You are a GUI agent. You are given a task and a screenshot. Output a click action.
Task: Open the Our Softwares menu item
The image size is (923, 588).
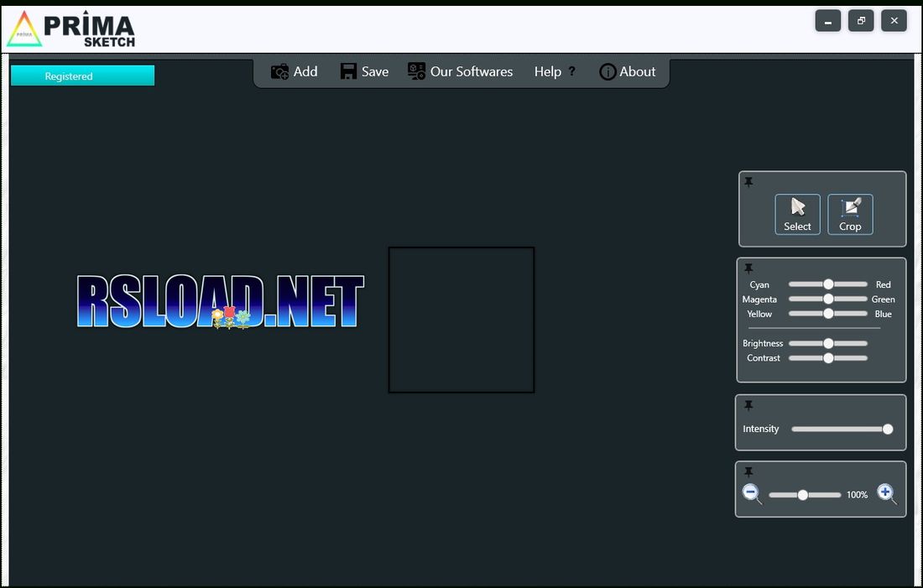coord(471,71)
